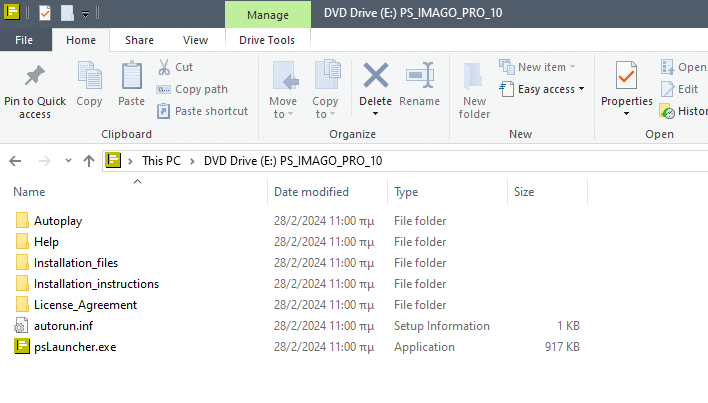
Task: Select the autorun.inf file icon
Action: tap(21, 325)
